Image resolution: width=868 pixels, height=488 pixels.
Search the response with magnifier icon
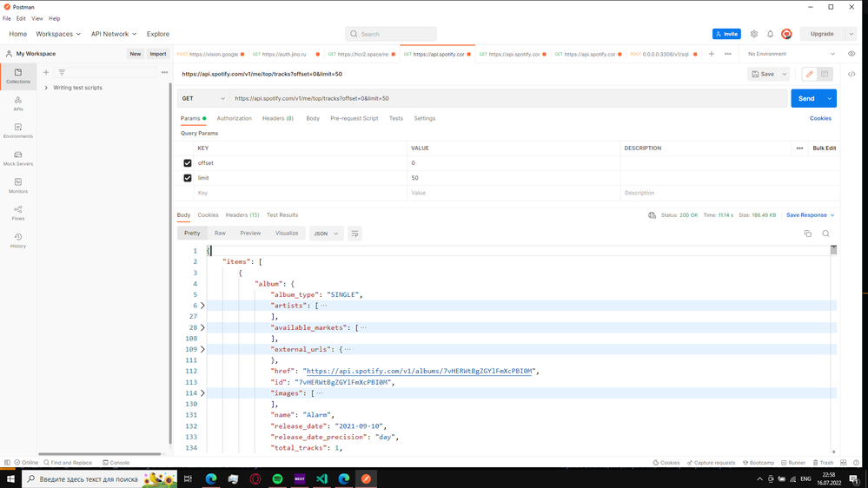point(826,234)
